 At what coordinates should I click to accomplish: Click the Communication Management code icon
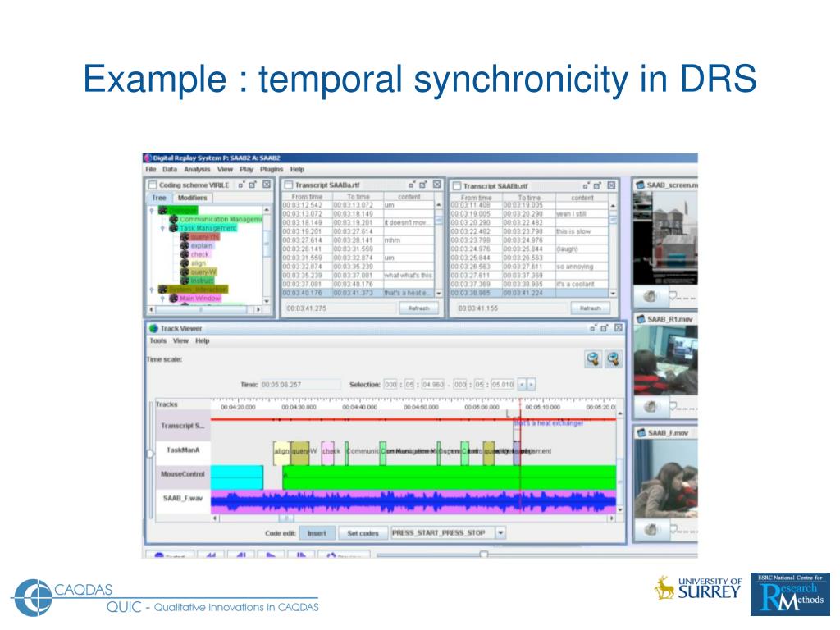coord(174,220)
